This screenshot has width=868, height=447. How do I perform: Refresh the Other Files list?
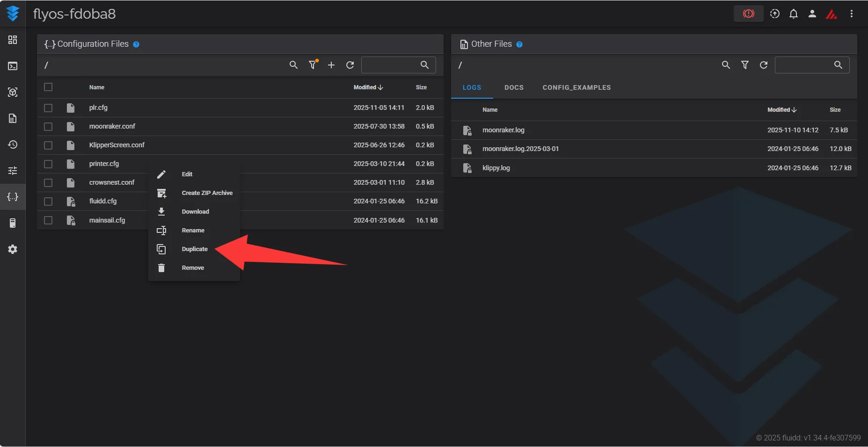764,65
